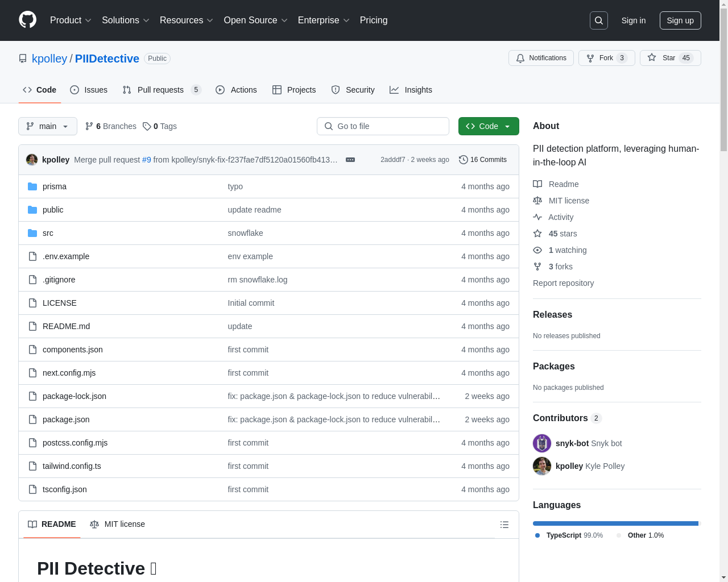
Task: Open kpolley contributor avatar
Action: click(542, 466)
